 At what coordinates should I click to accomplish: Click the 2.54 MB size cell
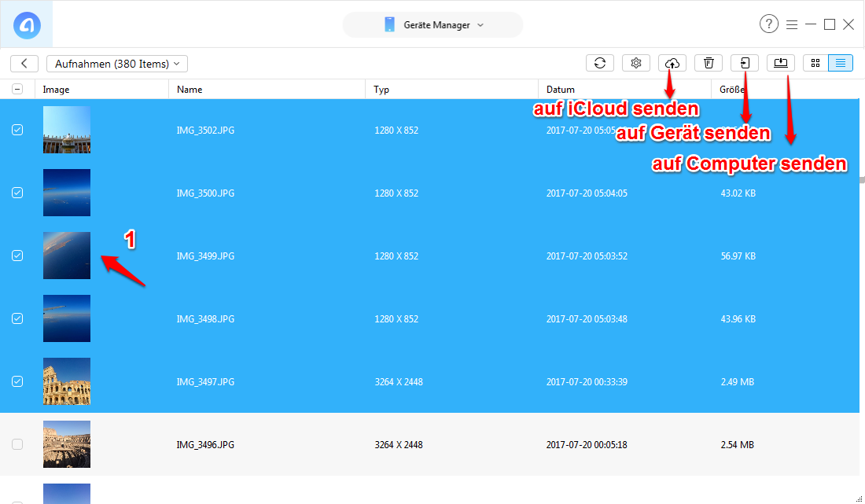[x=737, y=444]
